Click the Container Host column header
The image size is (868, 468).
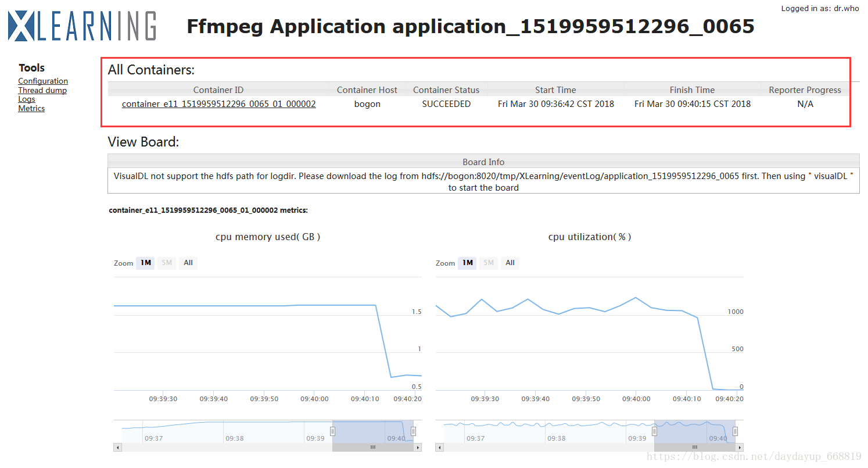(367, 90)
